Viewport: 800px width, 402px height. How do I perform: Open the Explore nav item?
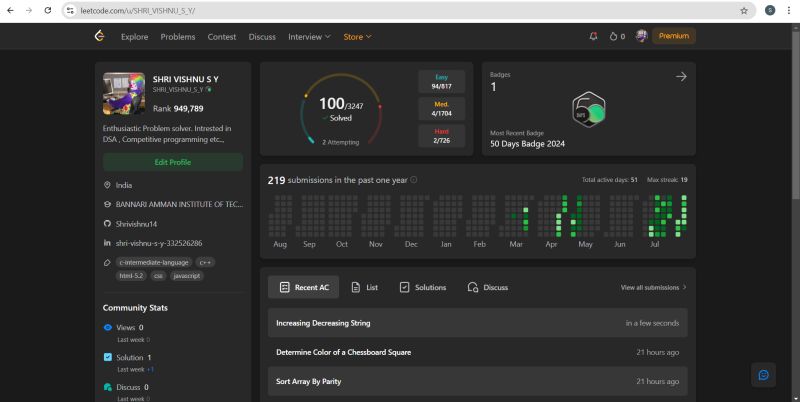pyautogui.click(x=134, y=37)
